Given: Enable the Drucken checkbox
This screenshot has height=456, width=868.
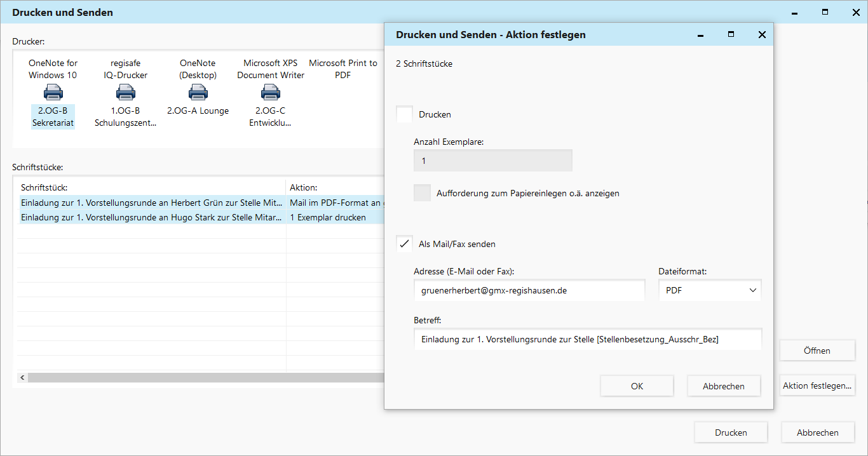Looking at the screenshot, I should [x=404, y=114].
